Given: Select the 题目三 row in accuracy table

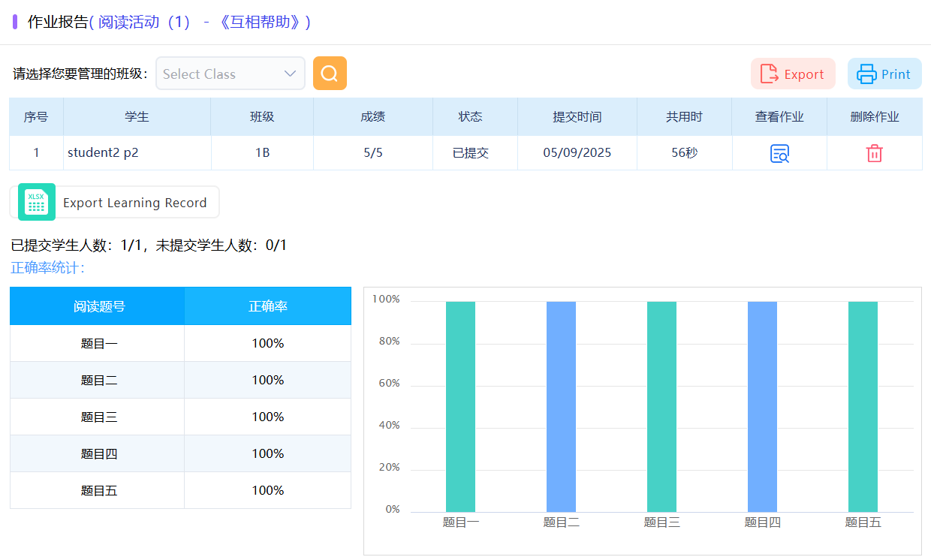Looking at the screenshot, I should click(x=99, y=417).
